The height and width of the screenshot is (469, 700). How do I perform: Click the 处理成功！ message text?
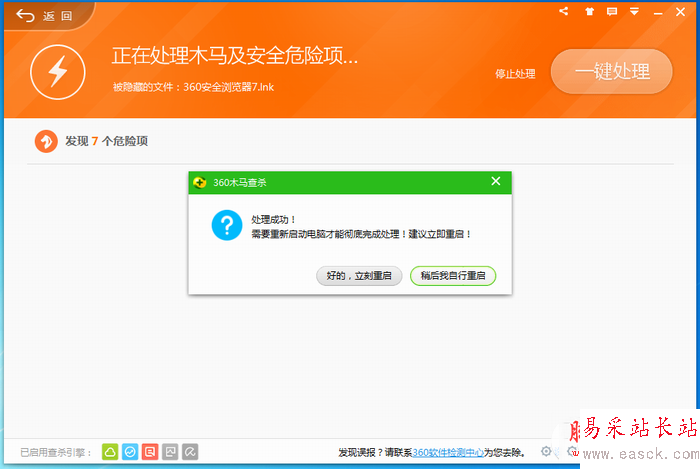click(x=273, y=220)
